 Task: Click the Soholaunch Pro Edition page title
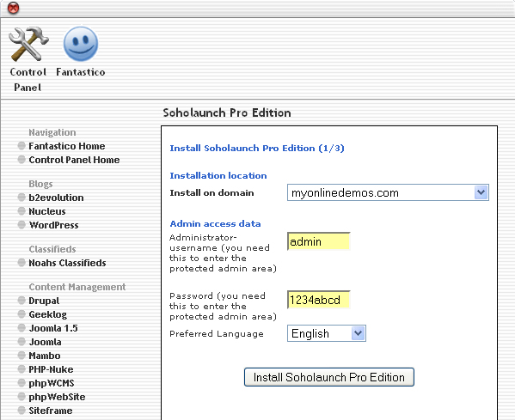click(227, 113)
